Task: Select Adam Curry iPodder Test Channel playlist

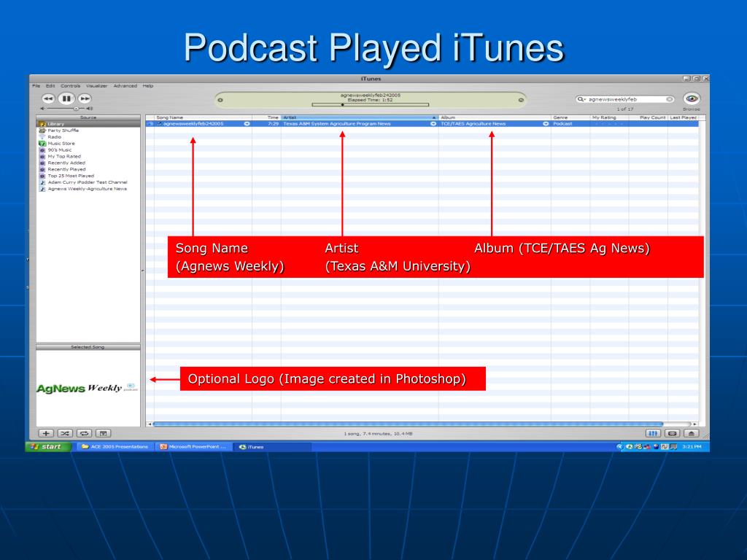Action: click(88, 182)
